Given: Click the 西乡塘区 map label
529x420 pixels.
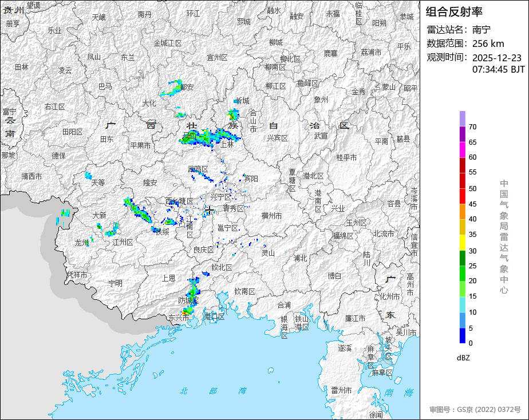Looking at the screenshot, I should [180, 201].
